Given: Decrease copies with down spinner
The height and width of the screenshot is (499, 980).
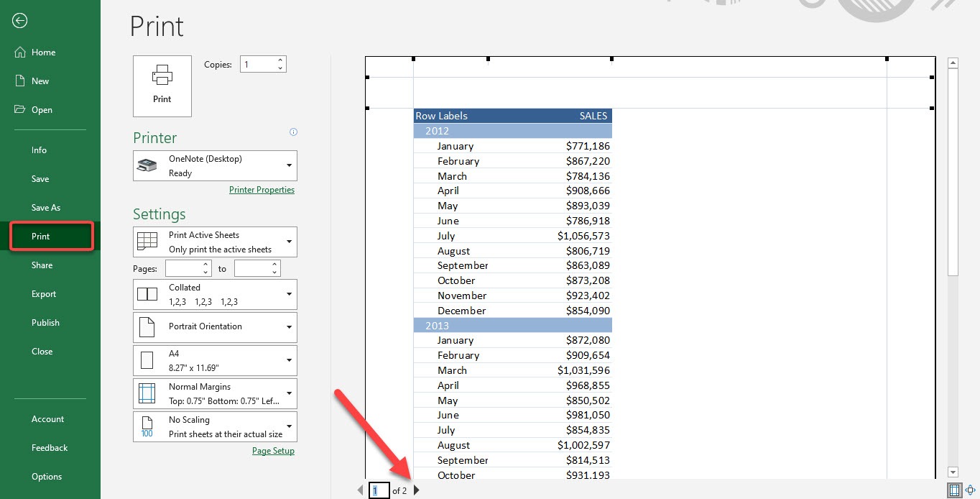Looking at the screenshot, I should tap(280, 68).
